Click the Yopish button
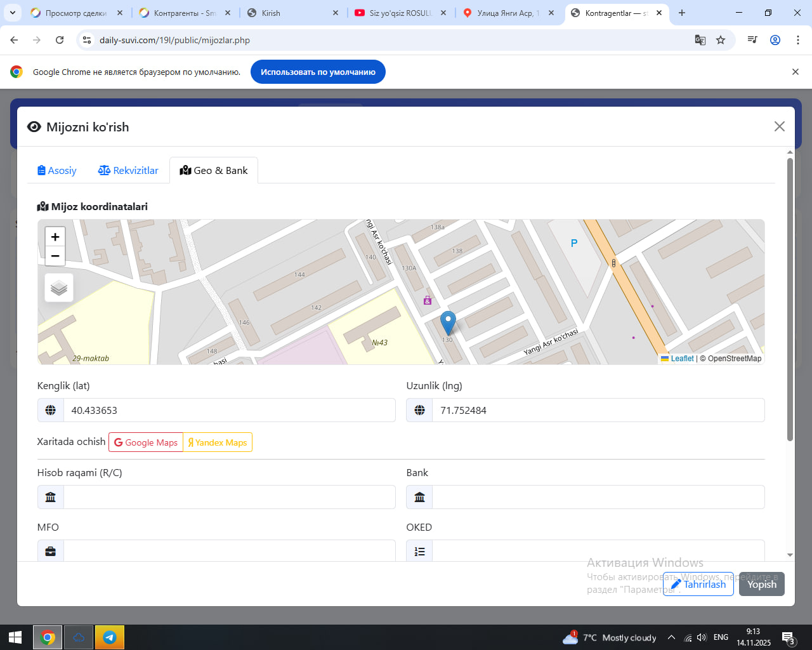This screenshot has height=650, width=812. coord(761,584)
